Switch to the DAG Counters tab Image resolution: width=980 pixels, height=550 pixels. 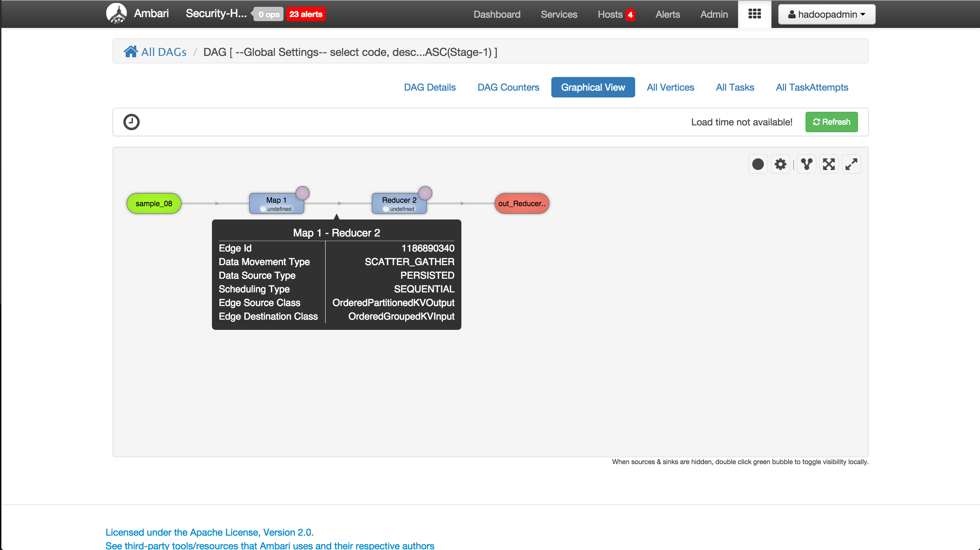click(508, 87)
